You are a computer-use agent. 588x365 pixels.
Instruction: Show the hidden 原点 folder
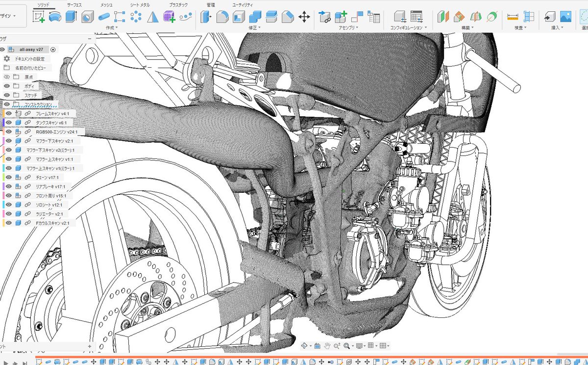point(7,77)
